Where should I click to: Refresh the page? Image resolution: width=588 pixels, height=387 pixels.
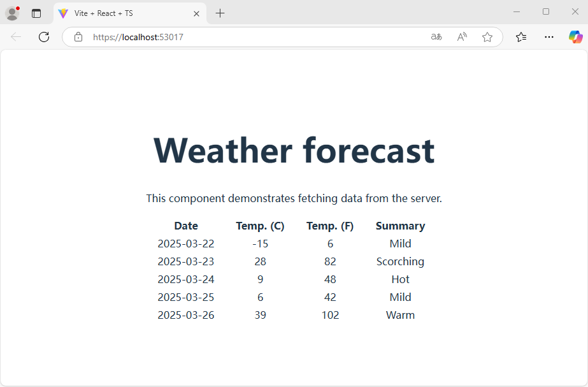coord(44,37)
